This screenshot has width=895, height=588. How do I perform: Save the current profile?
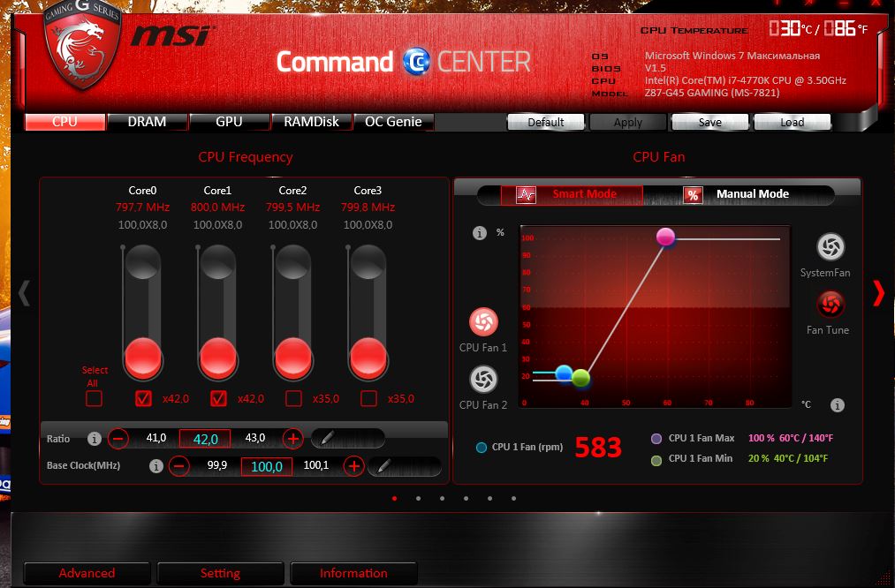tap(710, 122)
